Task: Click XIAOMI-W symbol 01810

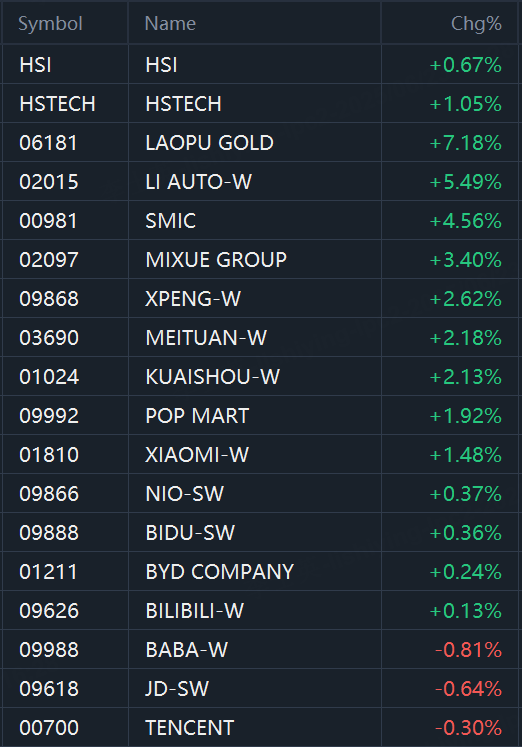Action: (49, 455)
